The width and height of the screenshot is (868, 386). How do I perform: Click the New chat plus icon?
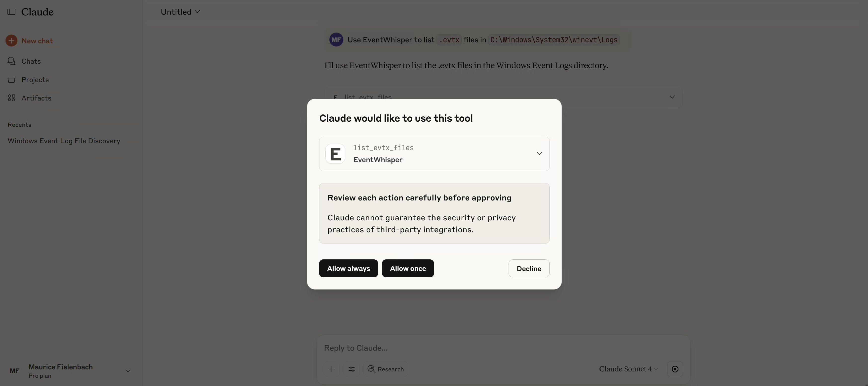[x=11, y=41]
